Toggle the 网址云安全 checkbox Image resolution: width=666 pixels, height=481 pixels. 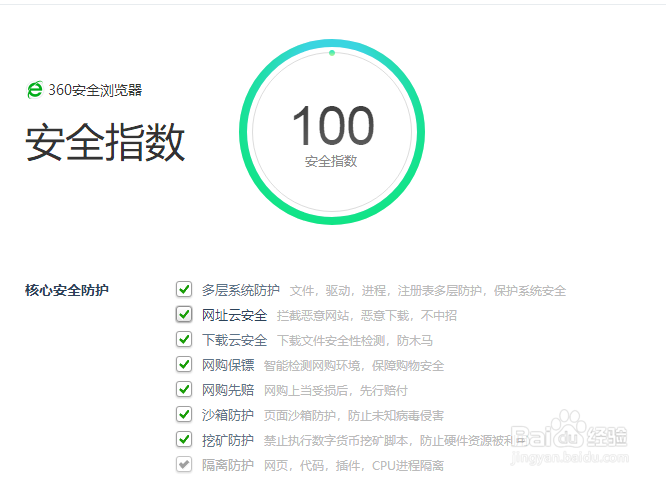point(184,314)
